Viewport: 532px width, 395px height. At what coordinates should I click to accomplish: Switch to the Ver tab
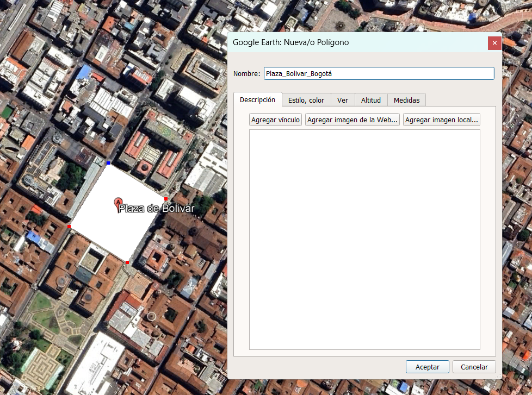[343, 101]
